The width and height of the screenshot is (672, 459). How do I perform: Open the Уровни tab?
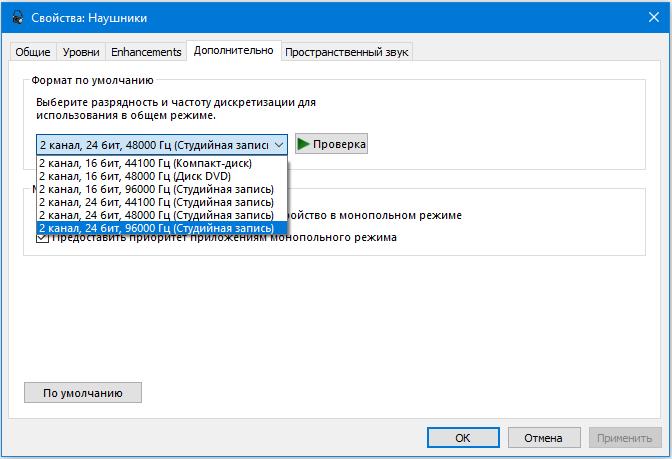point(81,52)
